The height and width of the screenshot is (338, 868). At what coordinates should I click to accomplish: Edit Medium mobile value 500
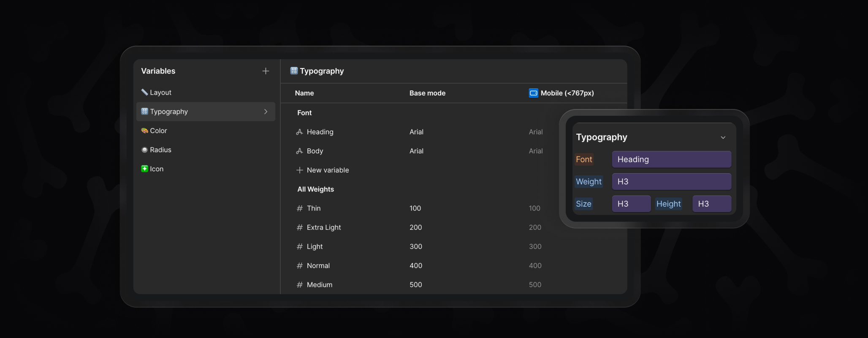click(535, 285)
